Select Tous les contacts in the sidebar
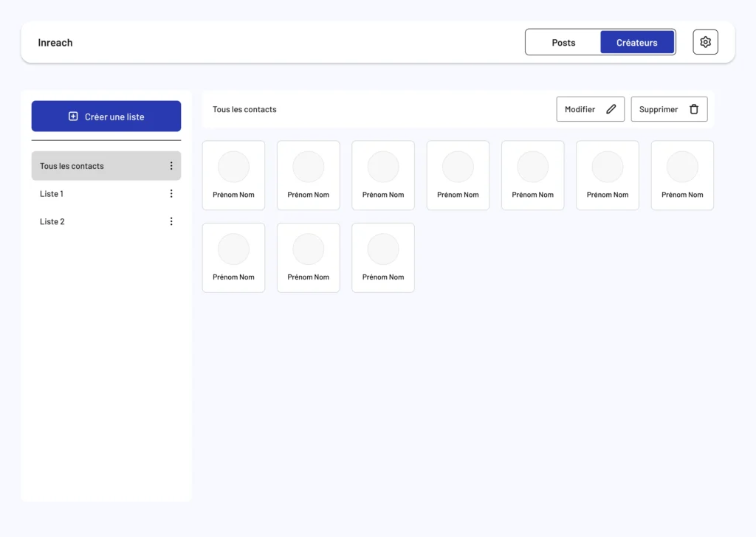Screen dimensions: 756x537 tap(72, 166)
